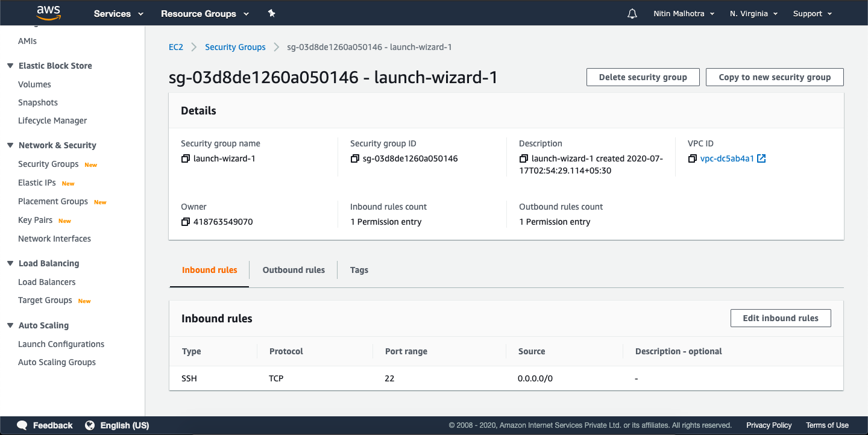Open Key Pairs in sidebar
This screenshot has height=435, width=868.
point(35,220)
